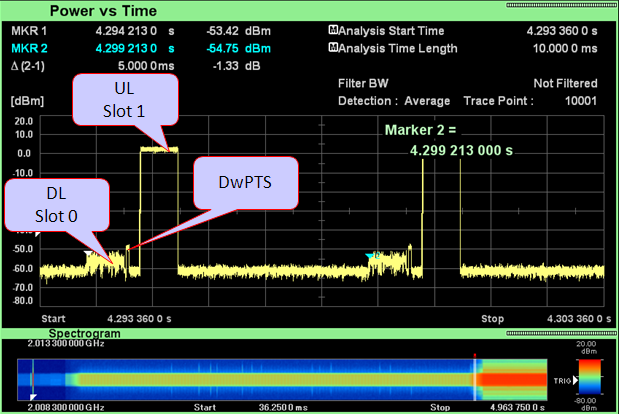Click the Filter BW label
The height and width of the screenshot is (414, 619).
363,83
